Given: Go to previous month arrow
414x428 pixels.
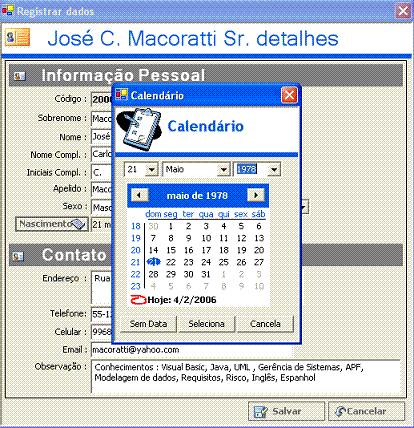Looking at the screenshot, I should pos(139,195).
